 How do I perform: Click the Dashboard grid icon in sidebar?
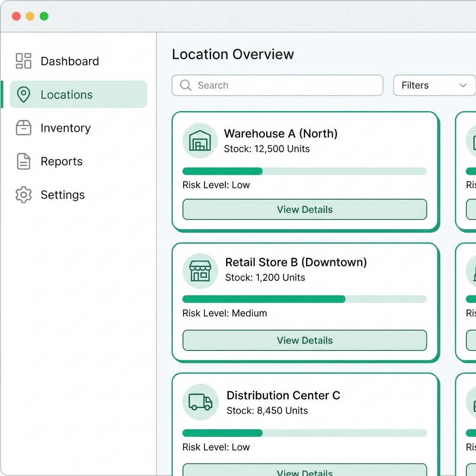point(23,61)
